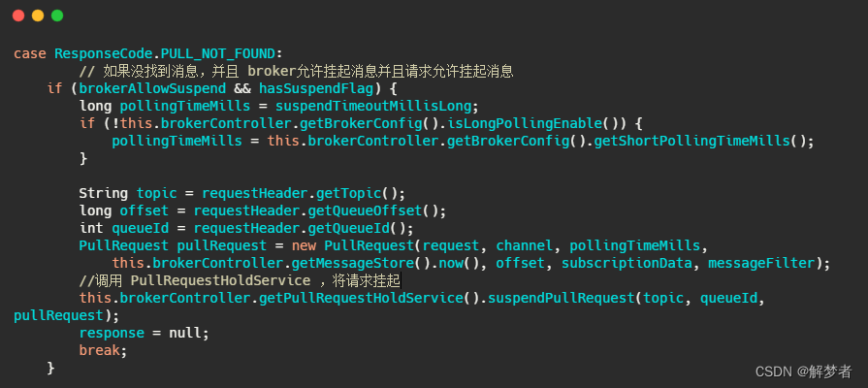Click the break keyword
The image size is (868, 388).
99,350
